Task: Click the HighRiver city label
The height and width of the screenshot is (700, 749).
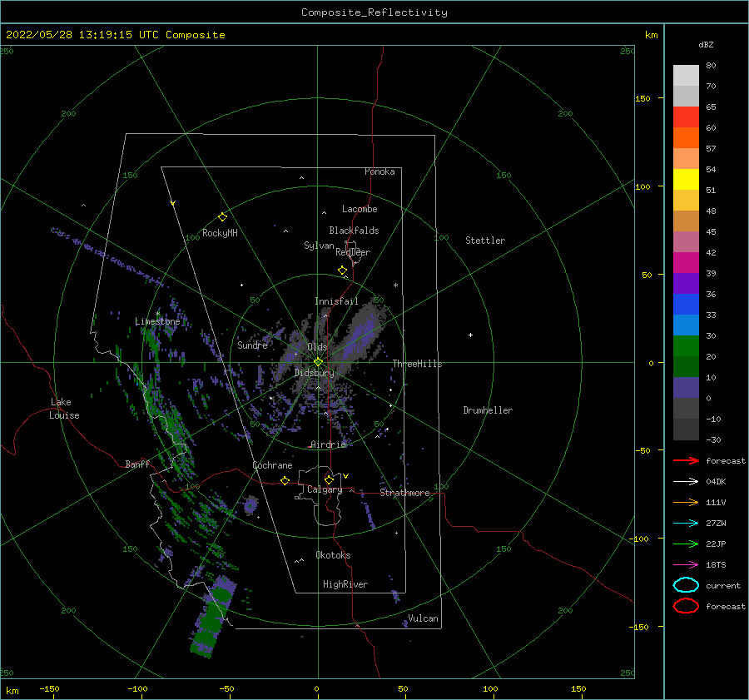Action: tap(345, 584)
